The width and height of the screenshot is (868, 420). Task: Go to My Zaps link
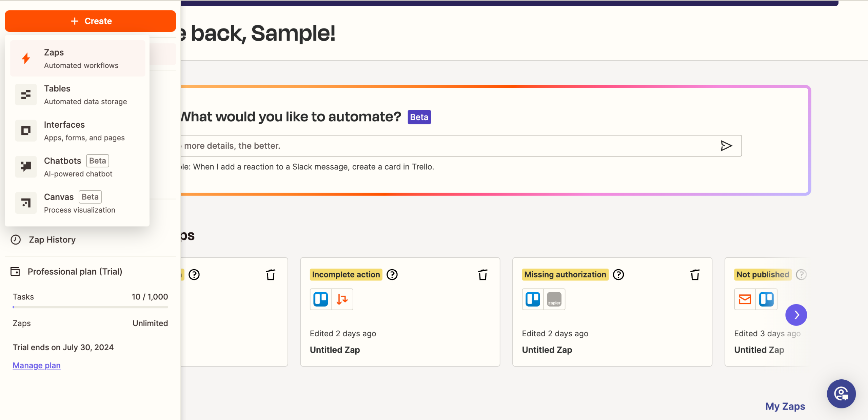(x=785, y=406)
